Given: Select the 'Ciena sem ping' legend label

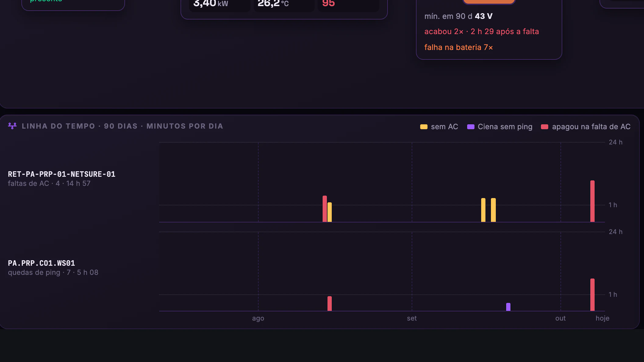Looking at the screenshot, I should coord(505,127).
